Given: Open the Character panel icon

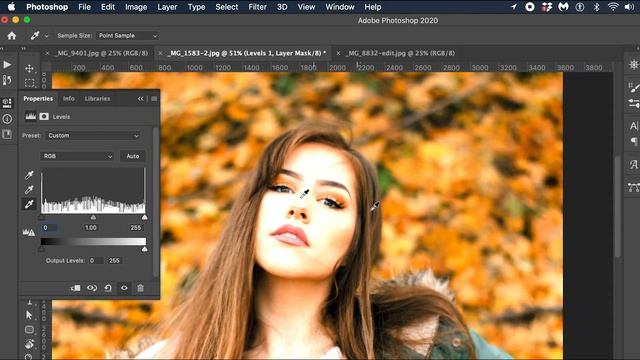Looking at the screenshot, I should 633,126.
